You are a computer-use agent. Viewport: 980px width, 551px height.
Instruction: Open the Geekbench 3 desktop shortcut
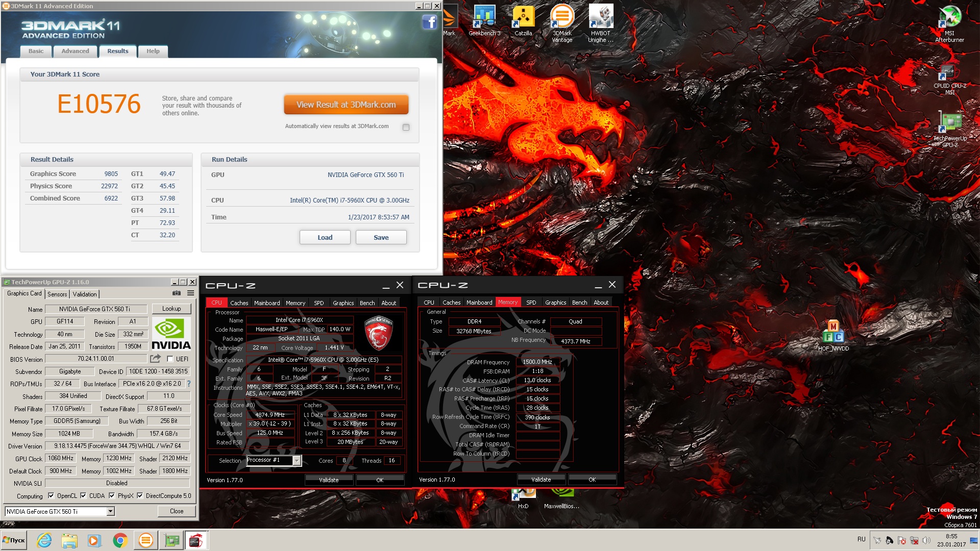[484, 21]
